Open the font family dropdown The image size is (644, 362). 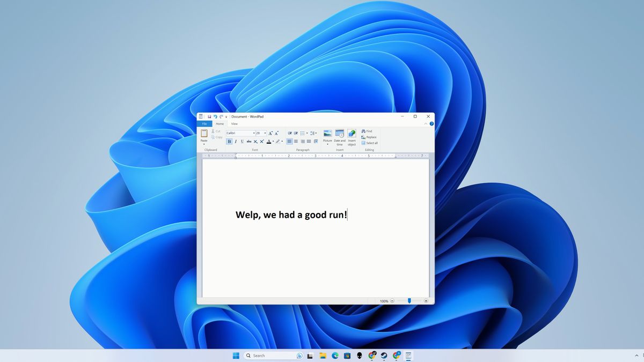254,132
